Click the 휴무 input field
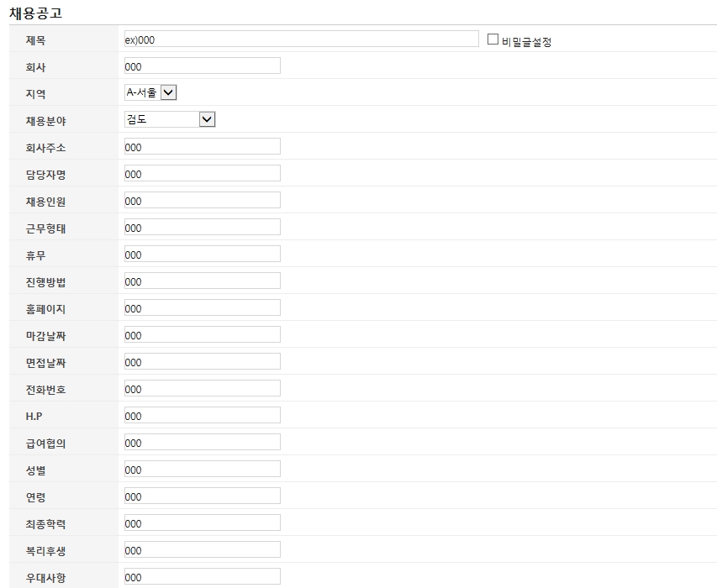The height and width of the screenshot is (588, 717). (202, 254)
